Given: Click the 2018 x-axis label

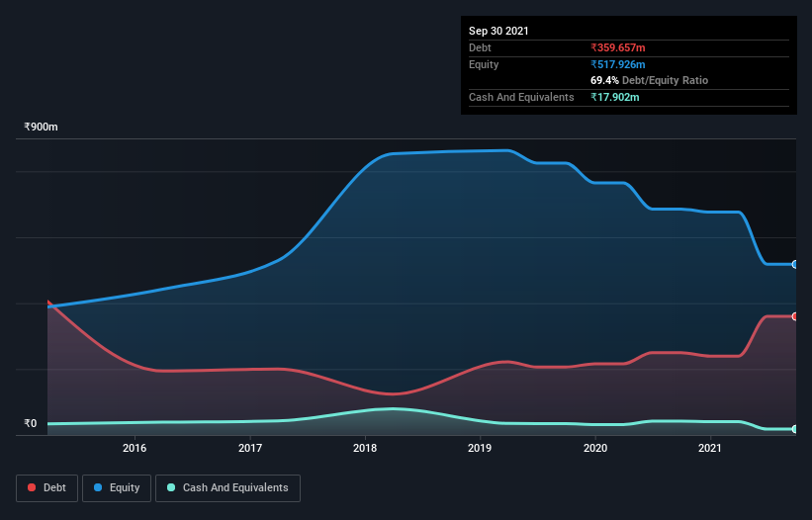Looking at the screenshot, I should 365,448.
